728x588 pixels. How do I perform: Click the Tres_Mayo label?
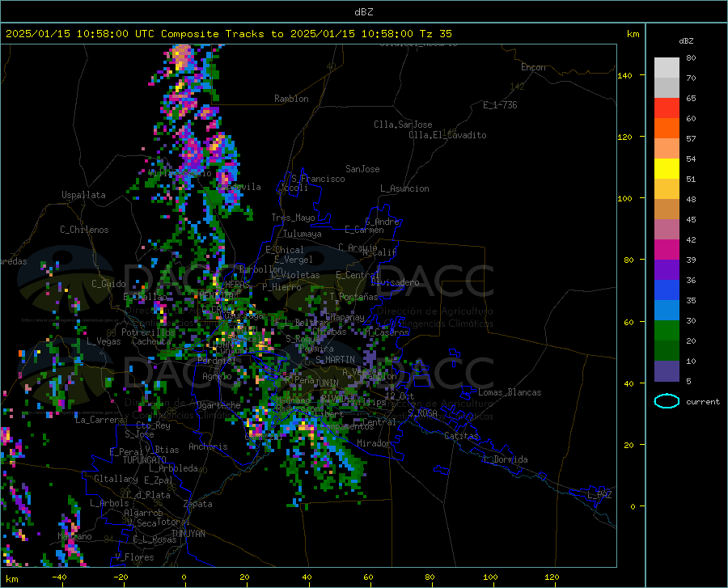tap(293, 218)
